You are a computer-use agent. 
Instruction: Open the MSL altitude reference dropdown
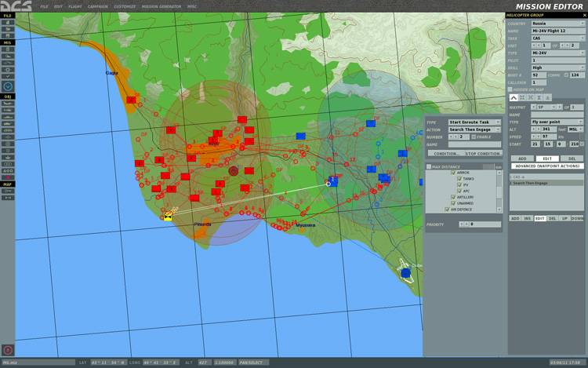pos(575,129)
